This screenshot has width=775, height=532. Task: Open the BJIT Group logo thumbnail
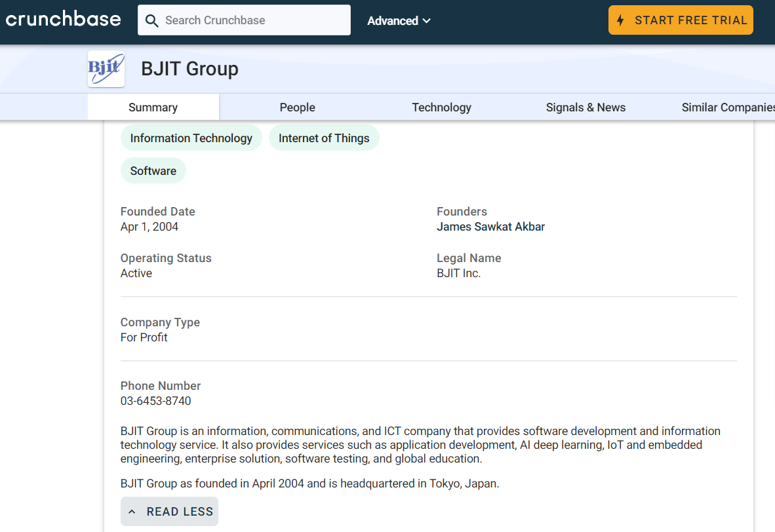coord(106,69)
